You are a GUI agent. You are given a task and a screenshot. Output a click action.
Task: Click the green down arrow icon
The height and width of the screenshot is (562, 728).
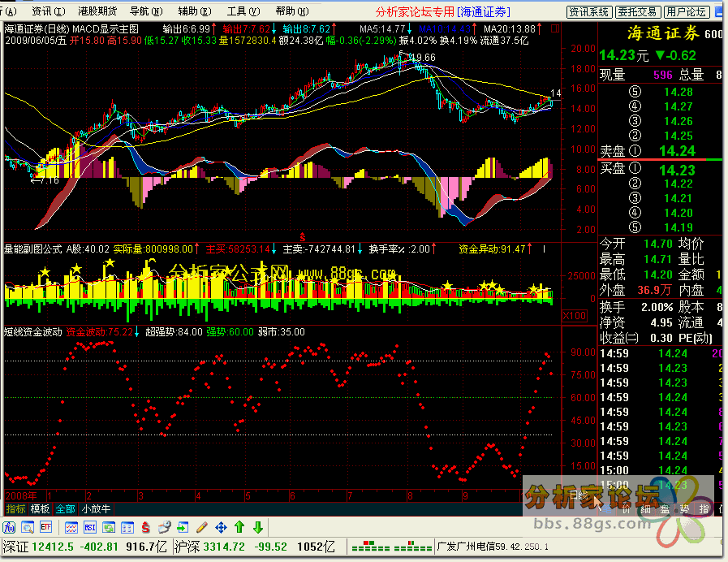[x=258, y=527]
